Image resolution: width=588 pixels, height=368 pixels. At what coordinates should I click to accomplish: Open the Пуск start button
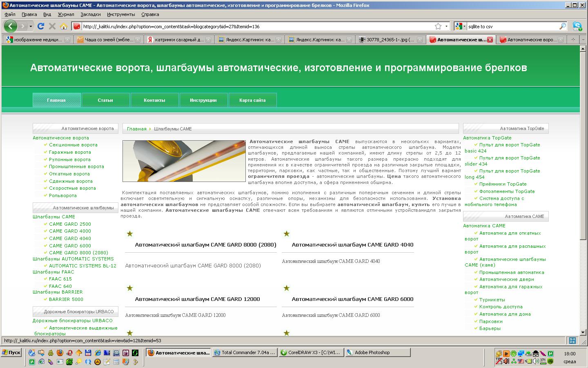point(11,352)
